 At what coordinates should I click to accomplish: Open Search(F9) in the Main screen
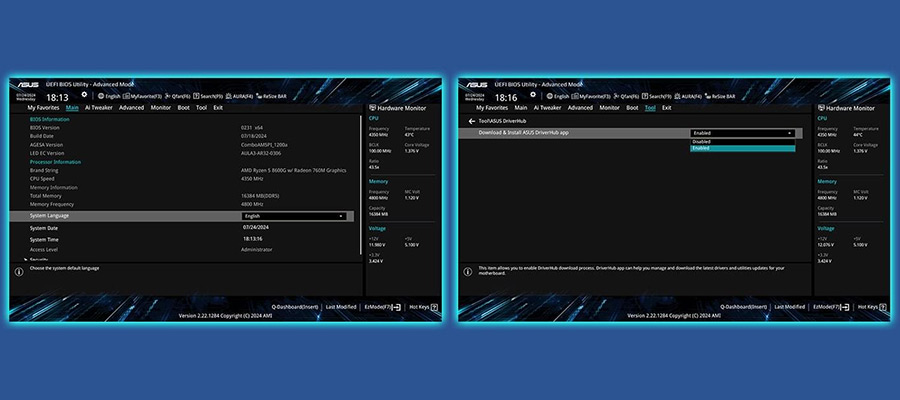point(208,96)
